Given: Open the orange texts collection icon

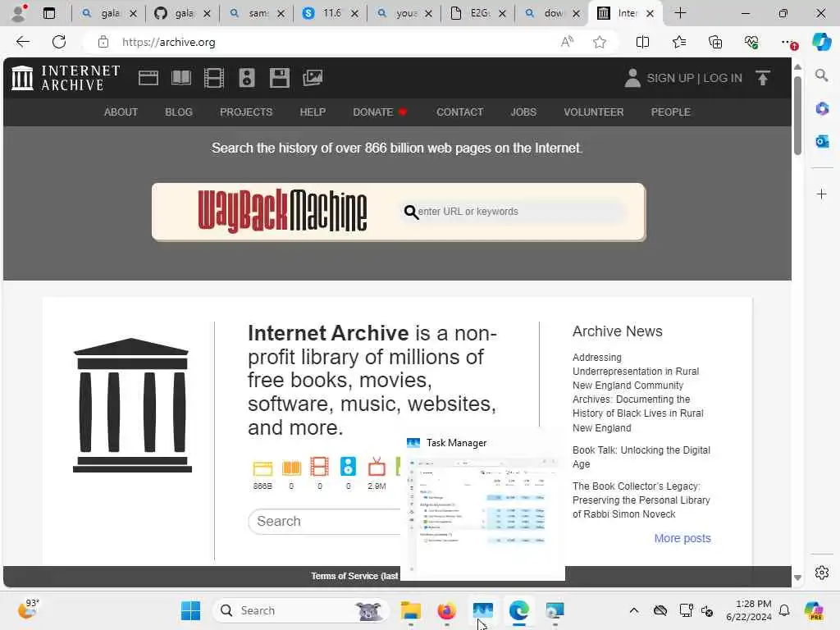Looking at the screenshot, I should click(291, 468).
